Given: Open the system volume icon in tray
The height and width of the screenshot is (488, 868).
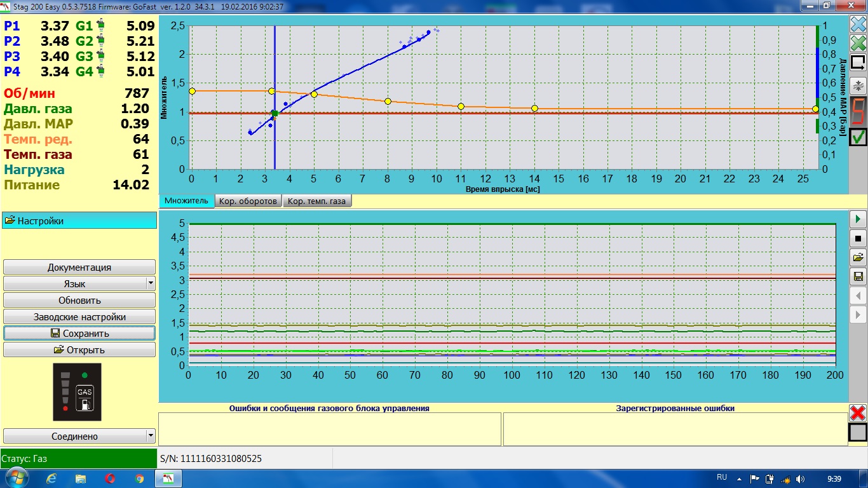Looking at the screenshot, I should click(x=800, y=478).
